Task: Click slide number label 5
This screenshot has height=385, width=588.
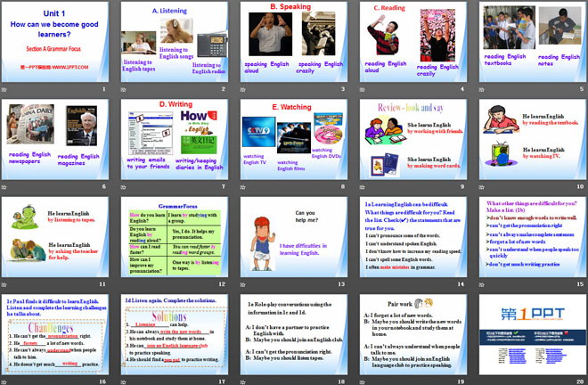Action: click(x=582, y=89)
